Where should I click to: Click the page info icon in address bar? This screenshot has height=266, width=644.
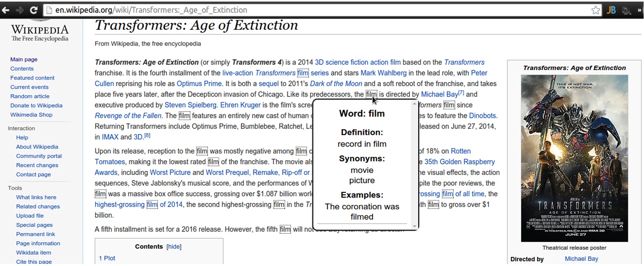tap(50, 10)
